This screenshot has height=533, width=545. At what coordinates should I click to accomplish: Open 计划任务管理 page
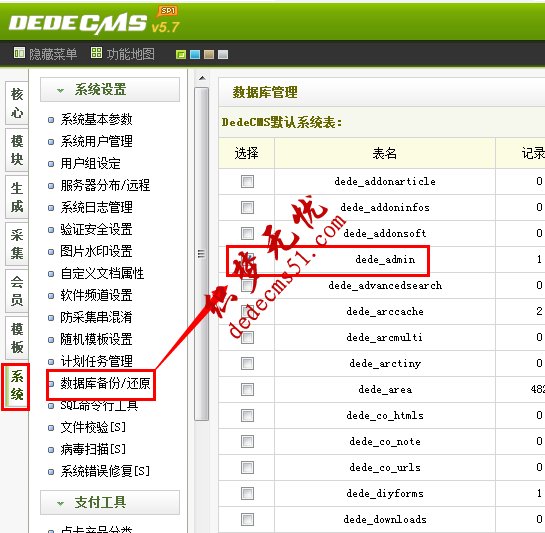[96, 361]
